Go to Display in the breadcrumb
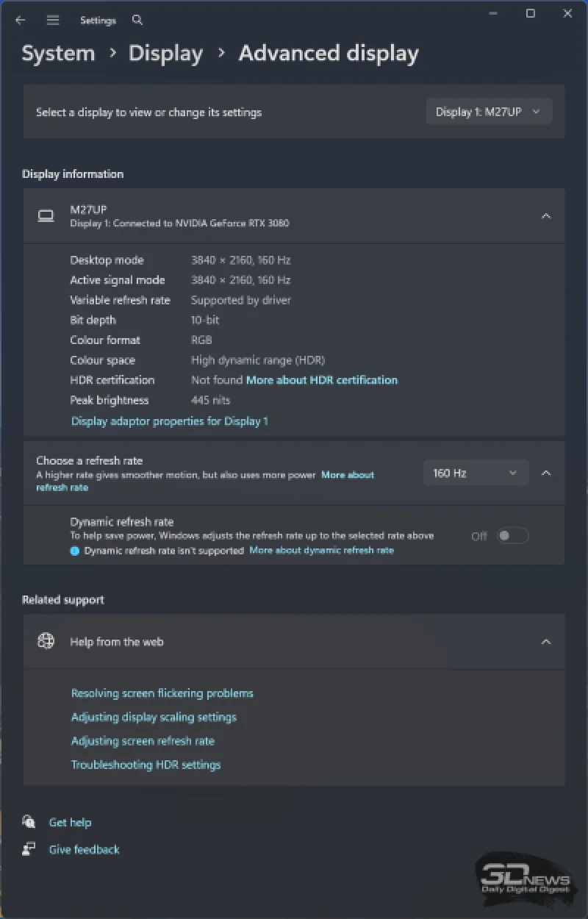Viewport: 588px width, 919px height. tap(165, 54)
